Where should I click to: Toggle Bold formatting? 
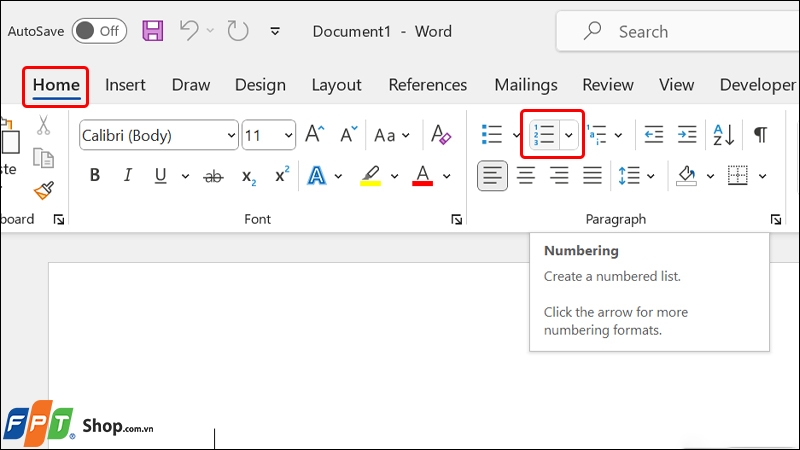coord(95,176)
